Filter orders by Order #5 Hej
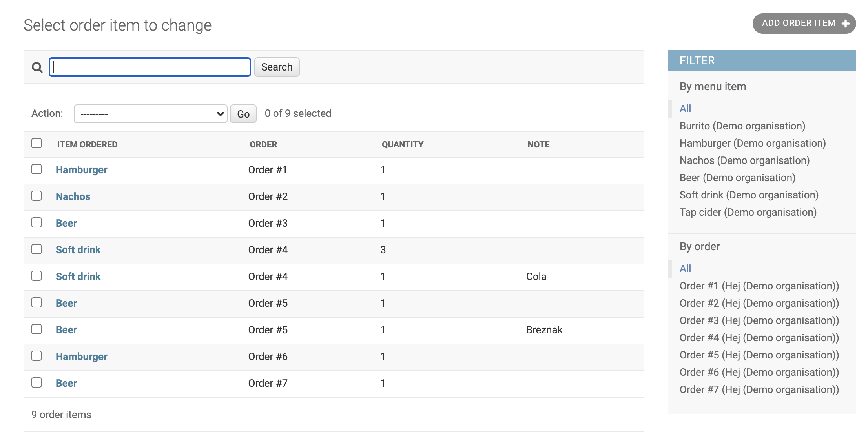The image size is (868, 433). [x=760, y=355]
